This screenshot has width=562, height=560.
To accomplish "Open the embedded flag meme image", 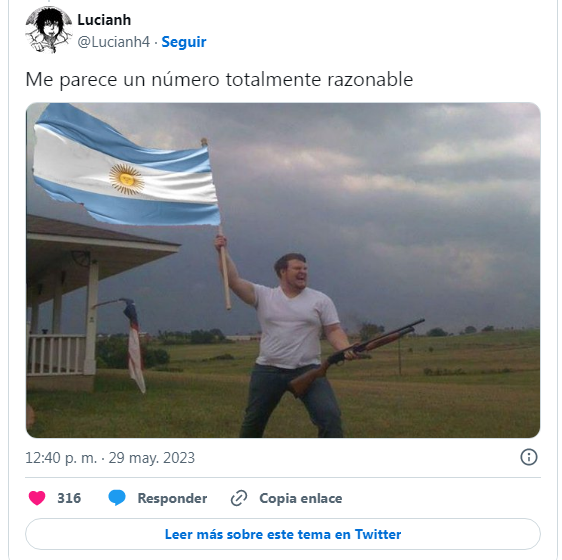I will (x=283, y=270).
